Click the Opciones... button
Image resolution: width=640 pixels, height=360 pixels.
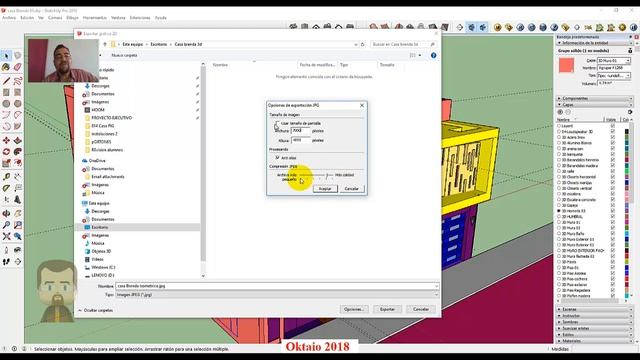[x=354, y=309]
